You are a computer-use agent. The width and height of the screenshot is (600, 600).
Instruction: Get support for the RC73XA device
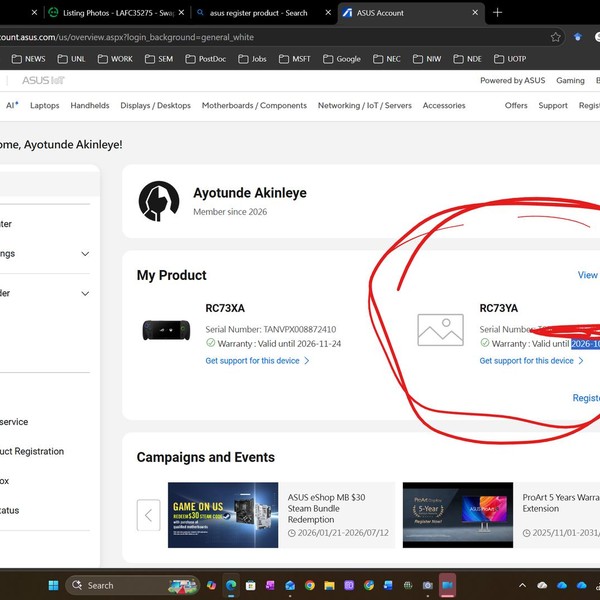click(257, 360)
